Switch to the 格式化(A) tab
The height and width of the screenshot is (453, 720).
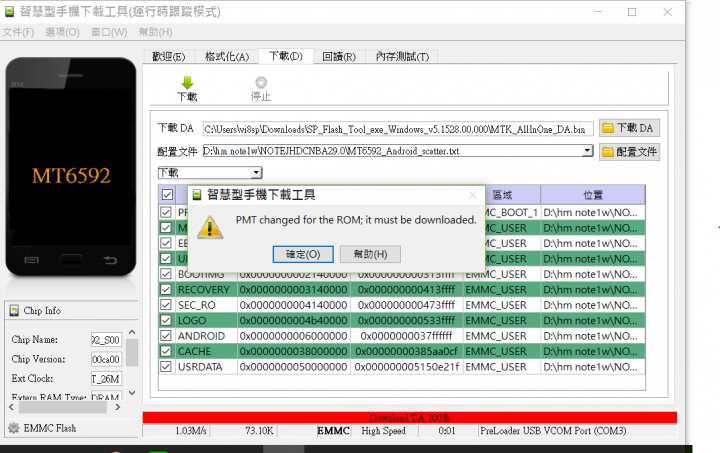point(227,56)
